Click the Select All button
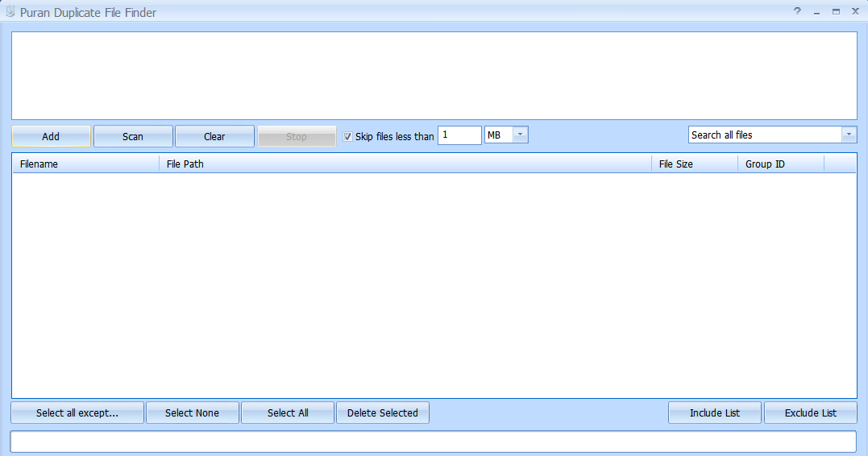Image resolution: width=868 pixels, height=456 pixels. tap(288, 412)
